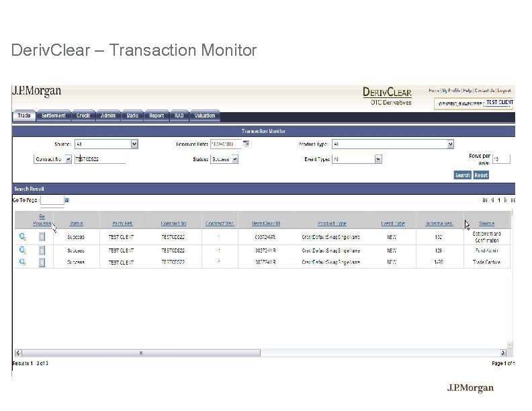Switch to the Settlement tab
Image resolution: width=532 pixels, height=411 pixels.
(x=53, y=116)
